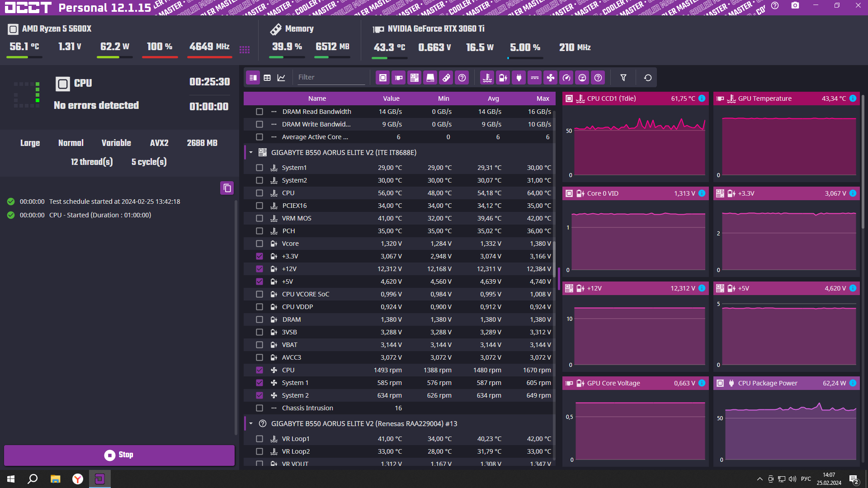Switch to graph-only sensor view

pyautogui.click(x=281, y=78)
